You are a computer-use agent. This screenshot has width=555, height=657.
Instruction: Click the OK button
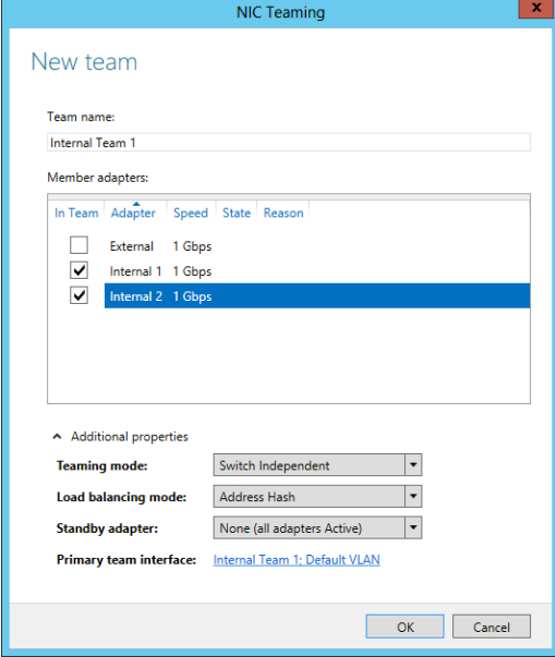click(405, 626)
